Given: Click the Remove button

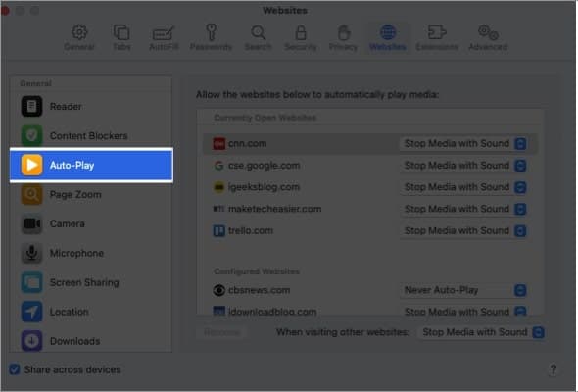Looking at the screenshot, I should pos(221,332).
